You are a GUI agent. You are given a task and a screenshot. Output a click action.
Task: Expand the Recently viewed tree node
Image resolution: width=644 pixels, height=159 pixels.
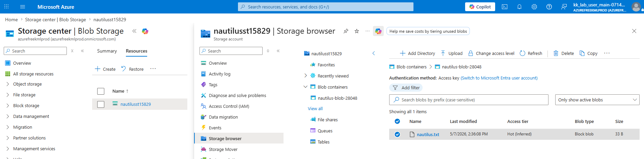305,76
